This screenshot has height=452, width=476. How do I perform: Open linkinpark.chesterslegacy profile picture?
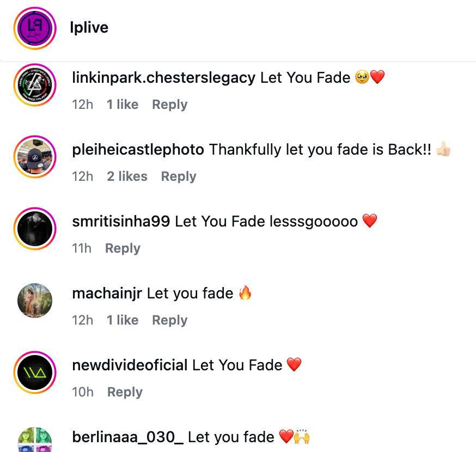tap(35, 85)
